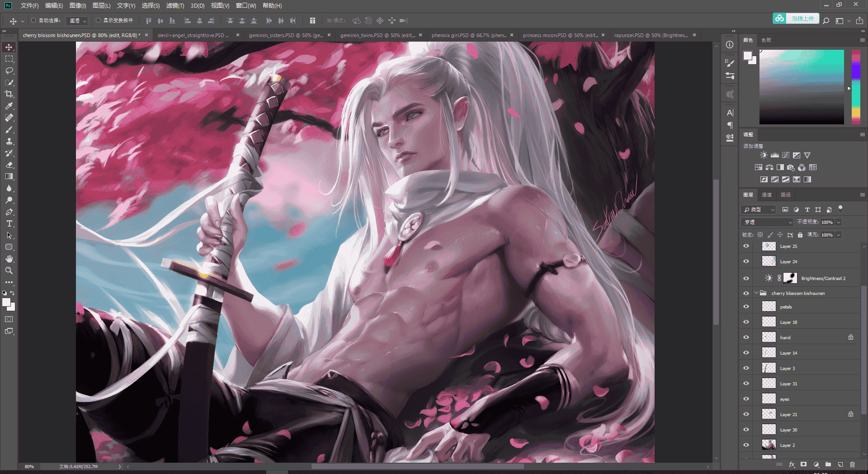The width and height of the screenshot is (868, 474).
Task: Select the Move tool
Action: (x=9, y=47)
